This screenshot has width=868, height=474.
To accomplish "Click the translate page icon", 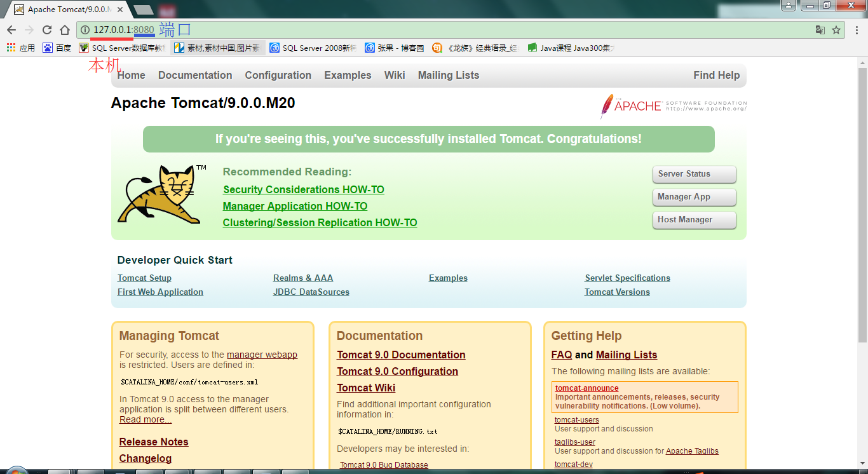I will tap(820, 30).
